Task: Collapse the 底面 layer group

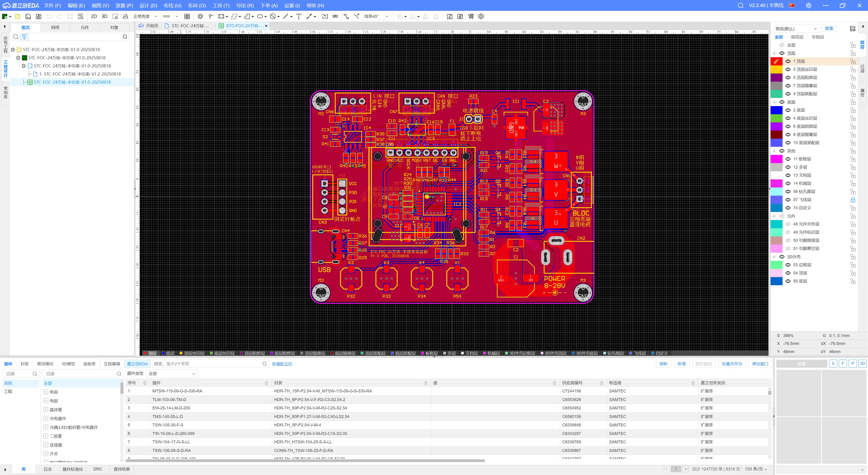Action: 774,102
